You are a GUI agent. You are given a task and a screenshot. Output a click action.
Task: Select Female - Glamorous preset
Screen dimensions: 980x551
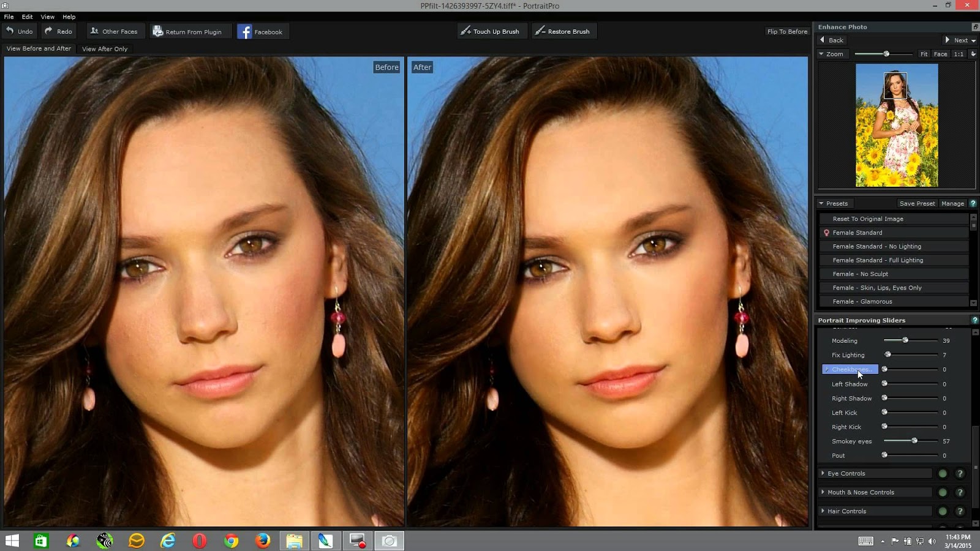[x=894, y=301]
